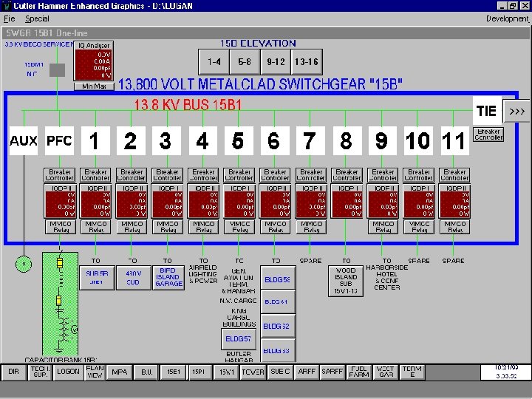Click the green voltmeter circle below AUX
Viewport: 532px width, 399px height.
[x=24, y=264]
